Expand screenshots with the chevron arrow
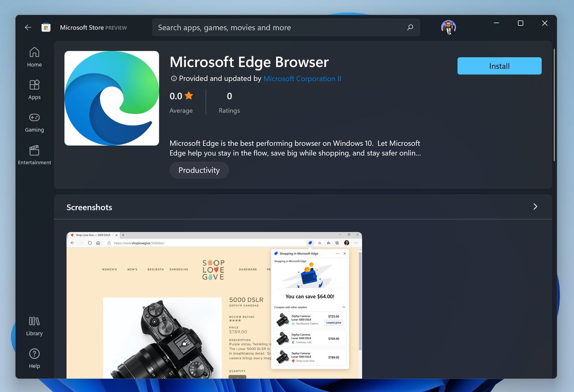Image resolution: width=574 pixels, height=392 pixels. 535,207
